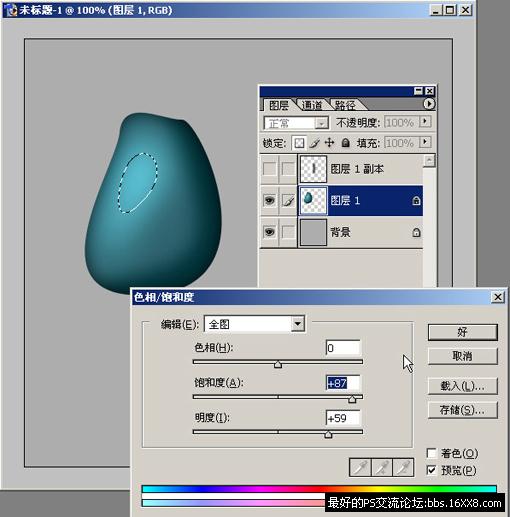Viewport: 510px width, 517px height.
Task: Switch to the 路径 paths tab
Action: 345,105
